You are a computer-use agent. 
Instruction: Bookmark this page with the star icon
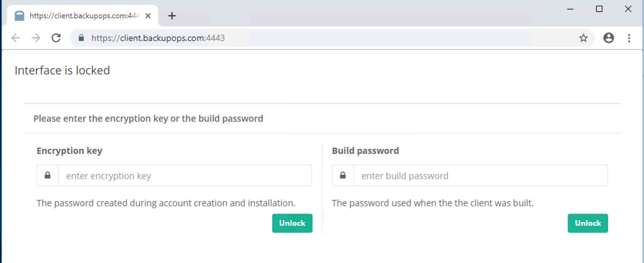coord(584,38)
